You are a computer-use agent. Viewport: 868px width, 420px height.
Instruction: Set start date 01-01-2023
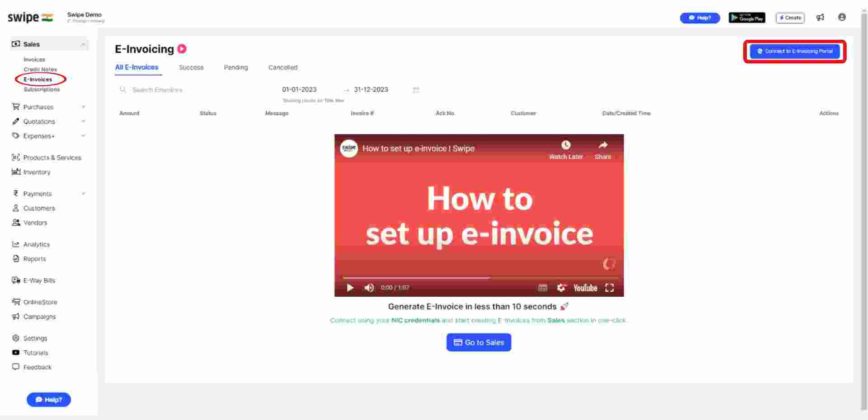point(299,89)
